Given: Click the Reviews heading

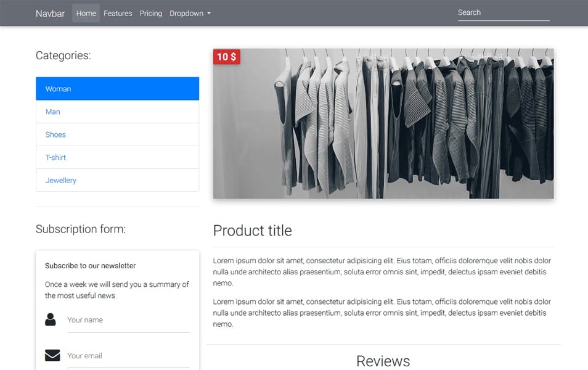Looking at the screenshot, I should (x=383, y=361).
